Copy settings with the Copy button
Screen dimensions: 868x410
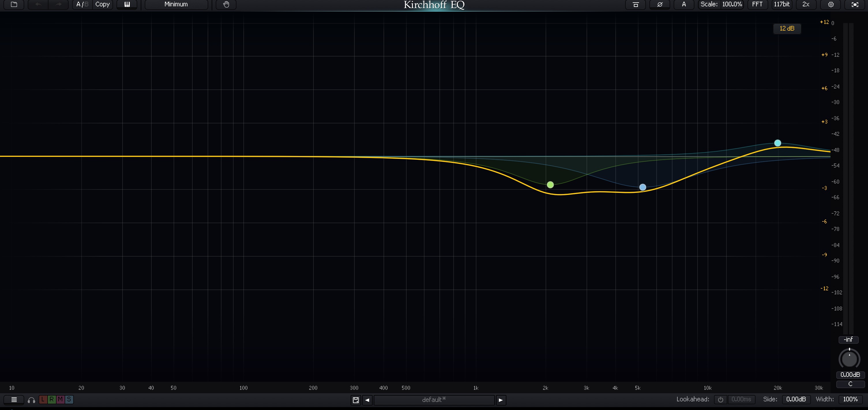pyautogui.click(x=102, y=4)
